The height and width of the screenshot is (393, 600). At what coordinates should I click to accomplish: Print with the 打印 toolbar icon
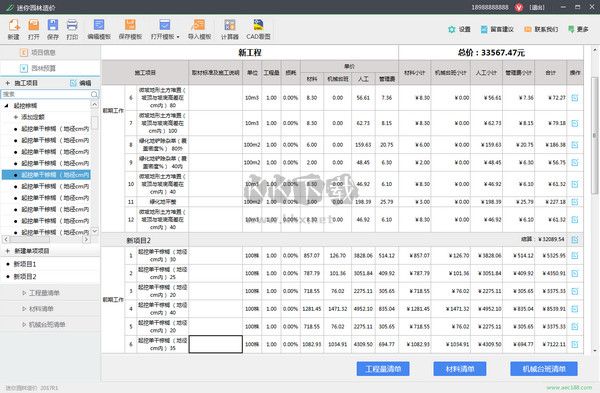coord(72,25)
